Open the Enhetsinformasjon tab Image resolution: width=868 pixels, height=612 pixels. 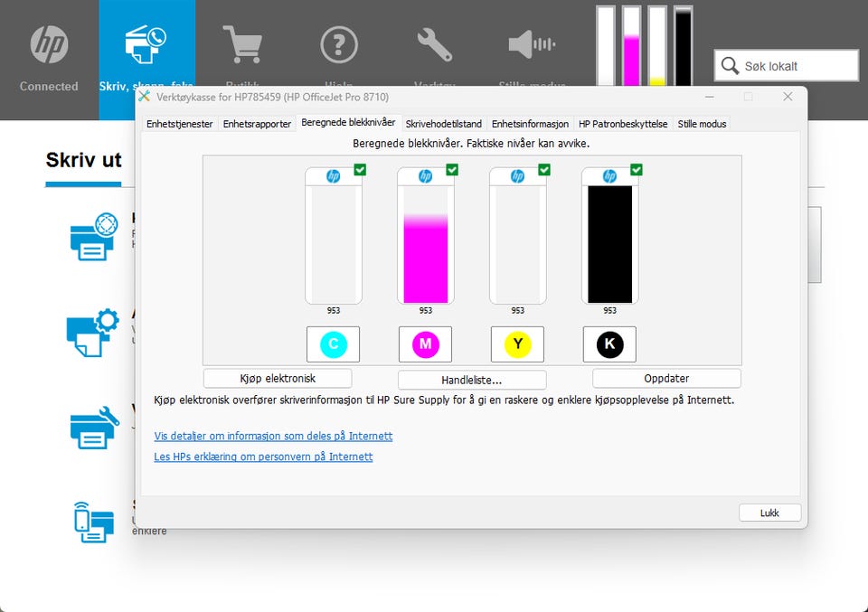pyautogui.click(x=530, y=124)
